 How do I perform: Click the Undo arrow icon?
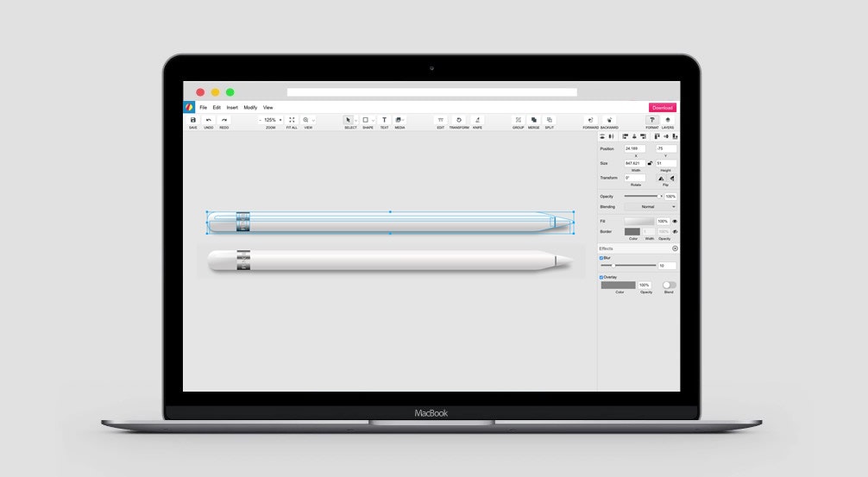(209, 120)
